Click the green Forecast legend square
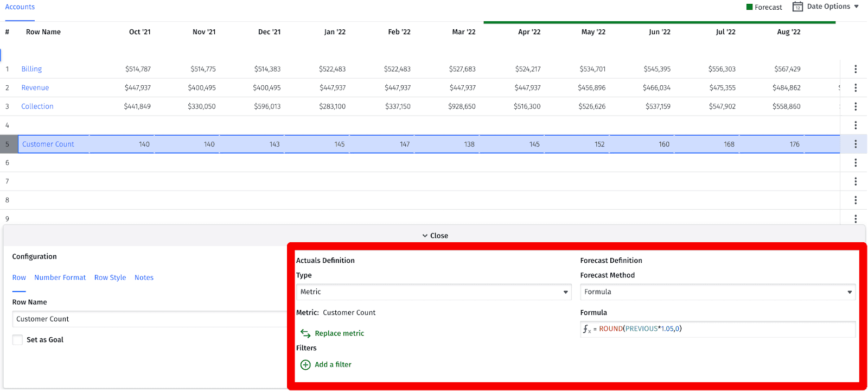The image size is (868, 391). coord(749,7)
